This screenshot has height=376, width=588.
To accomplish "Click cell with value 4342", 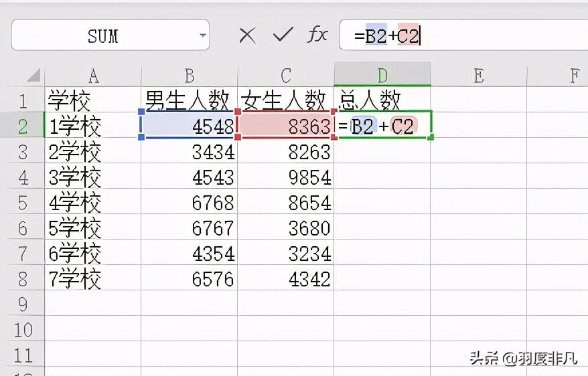I will 286,278.
